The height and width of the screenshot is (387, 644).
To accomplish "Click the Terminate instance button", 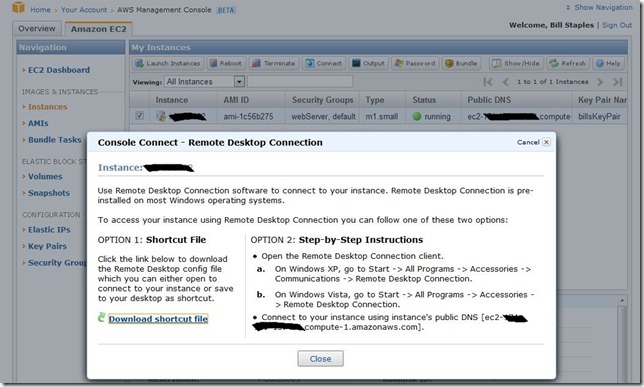I will (274, 63).
